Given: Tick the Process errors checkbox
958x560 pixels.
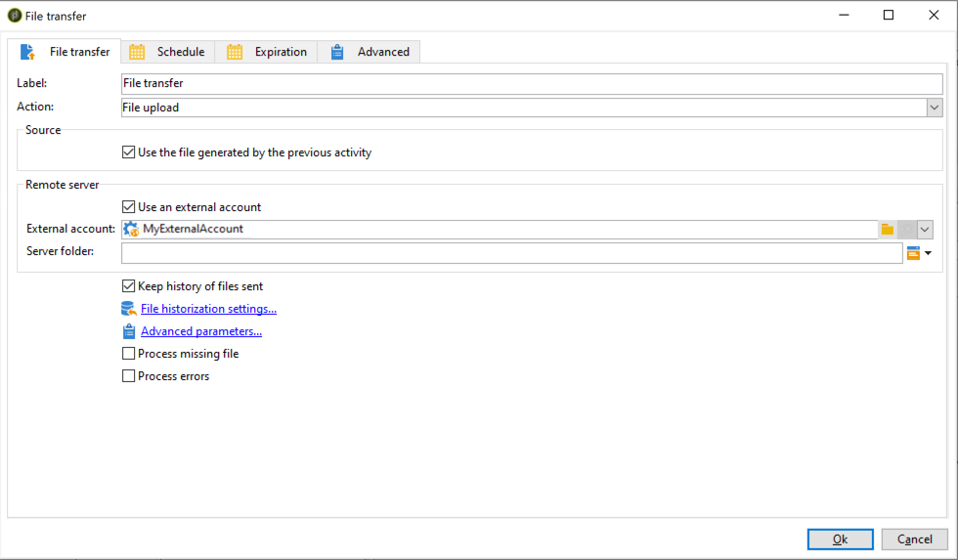Looking at the screenshot, I should tap(128, 376).
